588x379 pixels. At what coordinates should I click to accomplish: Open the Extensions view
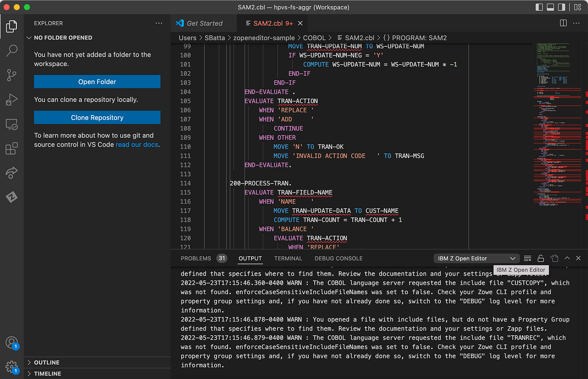(x=12, y=148)
